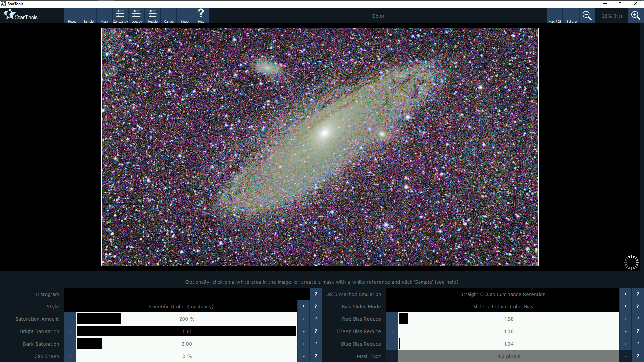Viewport: 644px width, 362px height.
Task: Click the Reset button
Action: pos(72,16)
